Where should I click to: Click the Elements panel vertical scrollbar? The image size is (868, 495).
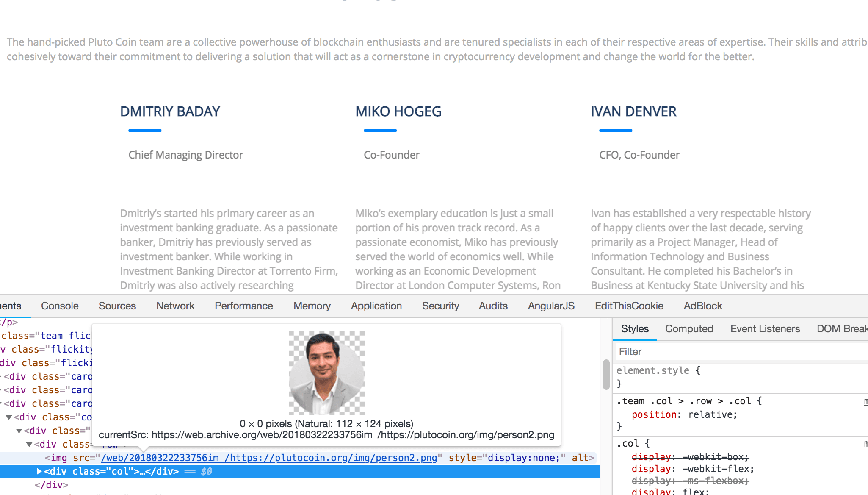pos(606,375)
